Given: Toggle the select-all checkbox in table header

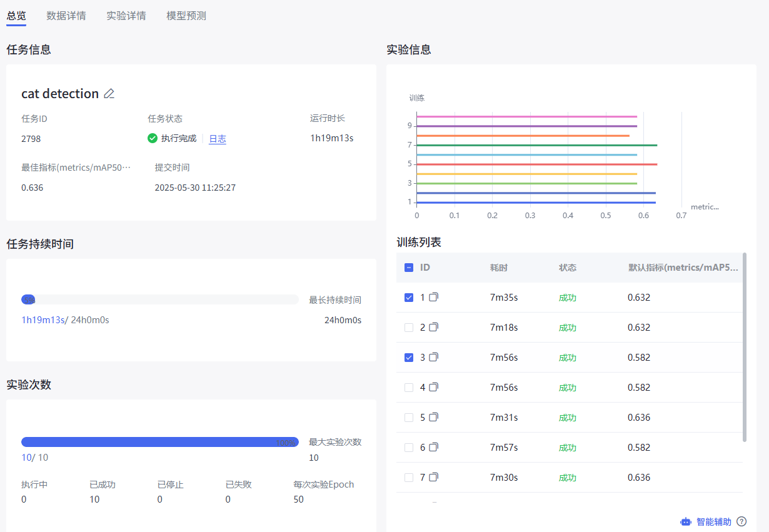Looking at the screenshot, I should (409, 268).
